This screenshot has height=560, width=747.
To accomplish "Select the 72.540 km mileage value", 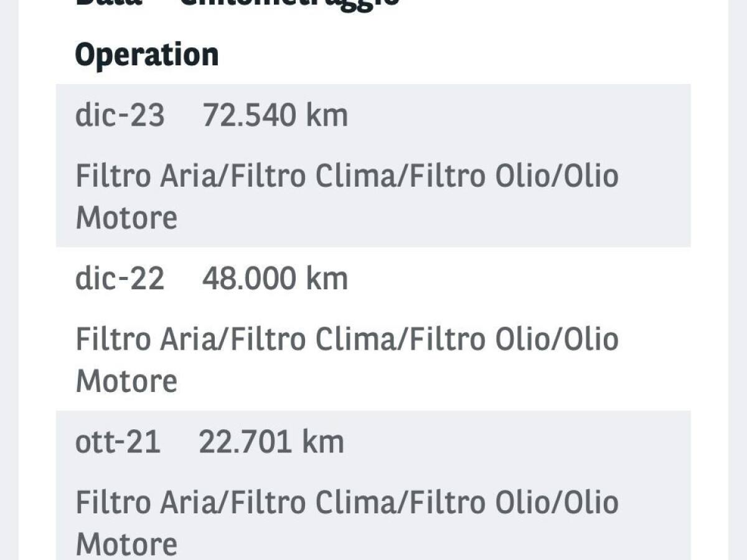I will click(x=275, y=116).
